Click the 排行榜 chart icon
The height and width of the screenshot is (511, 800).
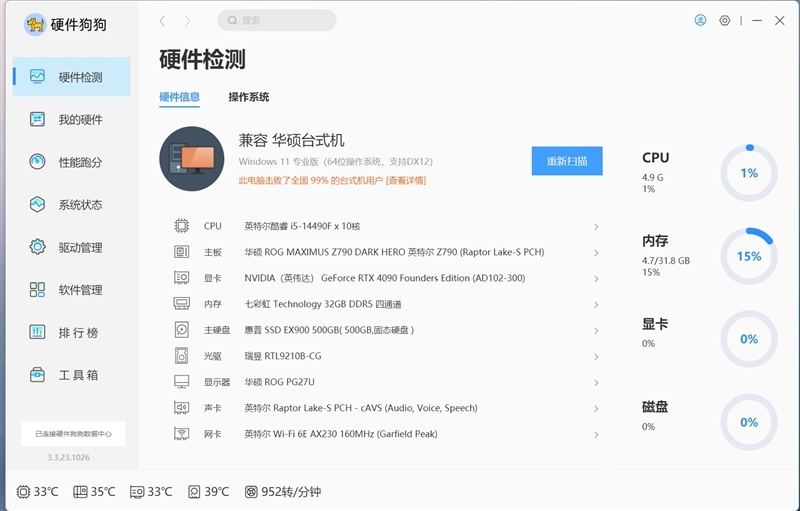coord(37,332)
